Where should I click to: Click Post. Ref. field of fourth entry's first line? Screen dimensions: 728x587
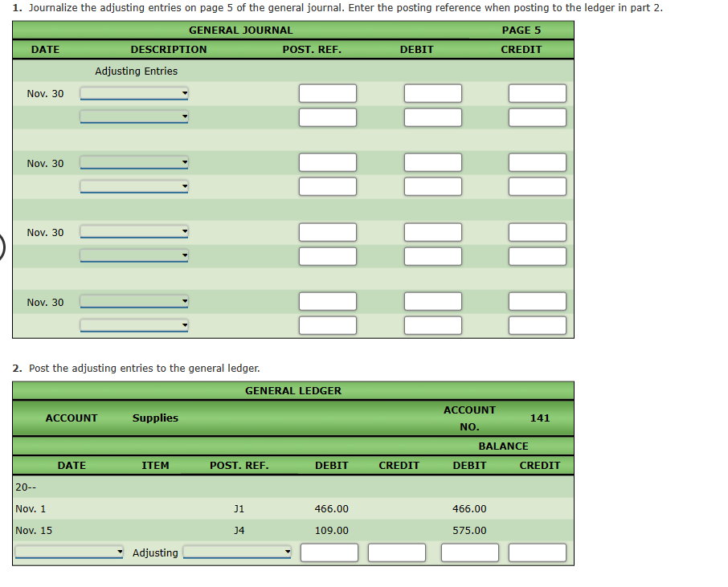[x=328, y=301]
